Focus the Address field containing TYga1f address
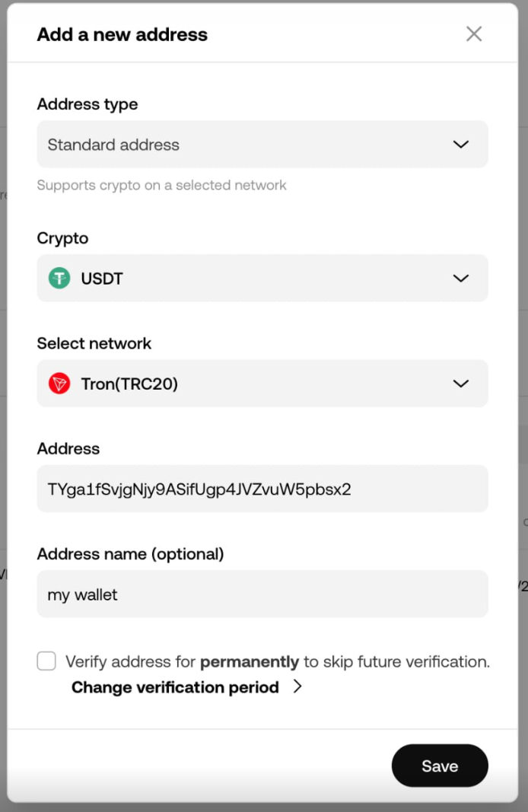The image size is (528, 812). pos(262,489)
